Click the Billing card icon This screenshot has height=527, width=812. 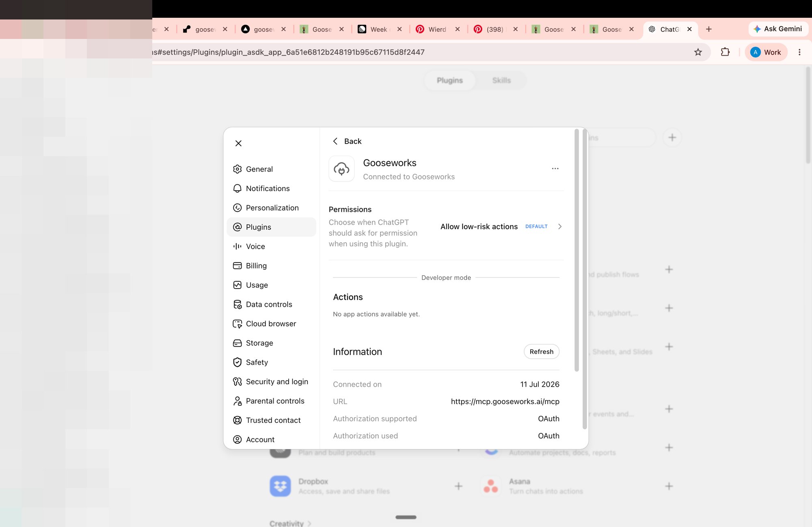tap(238, 266)
